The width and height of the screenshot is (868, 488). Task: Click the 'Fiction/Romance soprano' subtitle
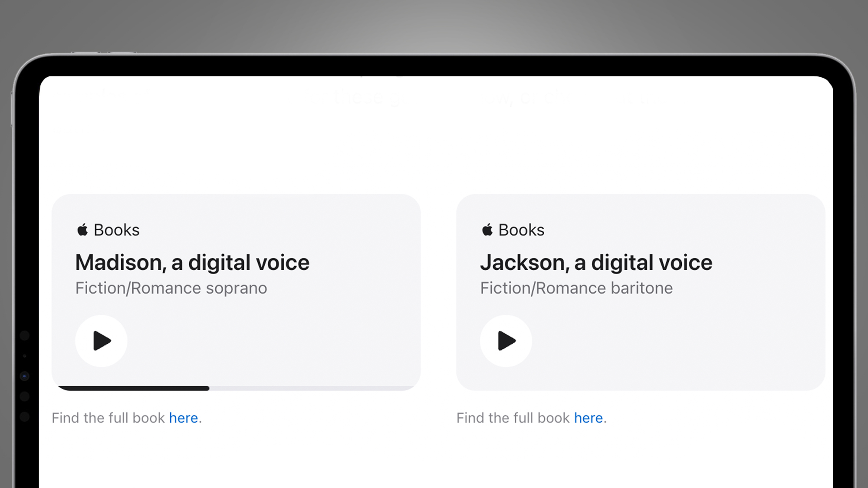[x=171, y=288]
